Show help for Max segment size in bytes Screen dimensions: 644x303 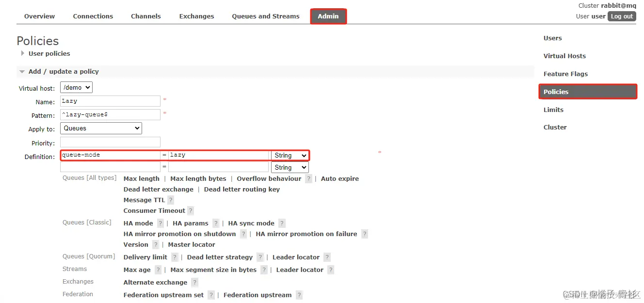tap(264, 270)
